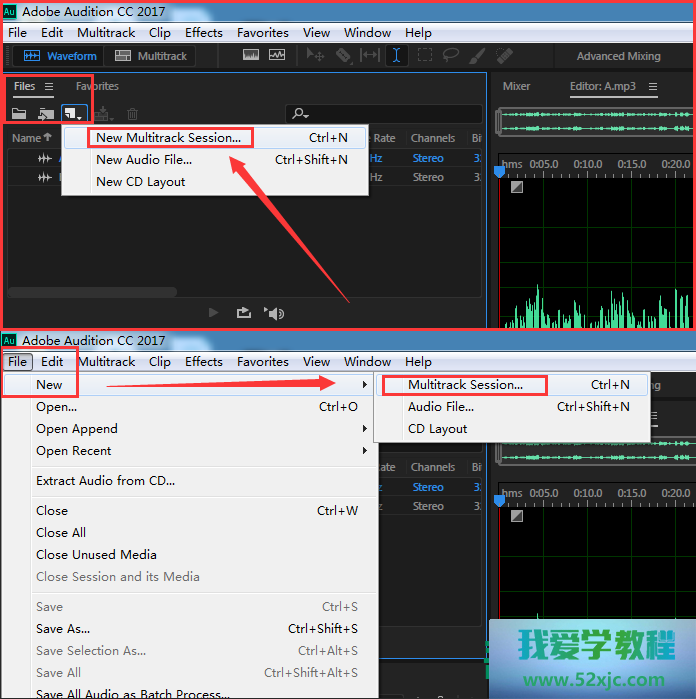Viewport: 696px width, 699px height.
Task: Click the Import File icon in Files panel
Action: click(x=46, y=115)
